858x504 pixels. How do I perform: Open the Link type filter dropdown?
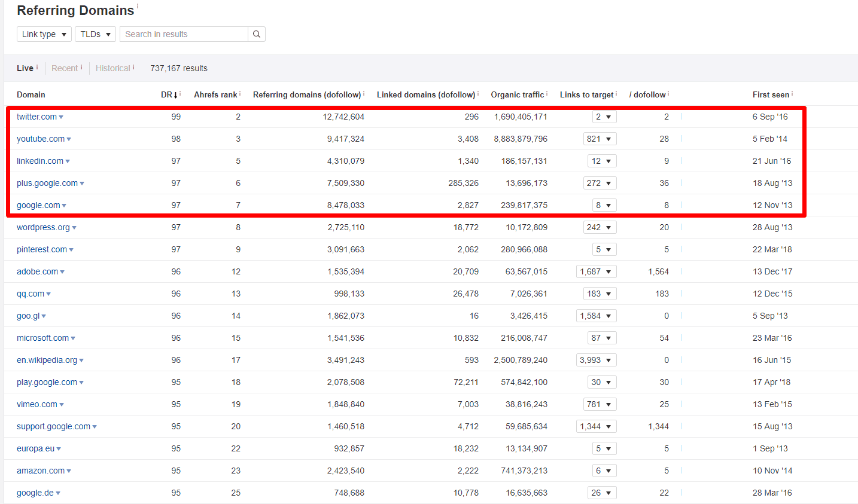point(44,34)
